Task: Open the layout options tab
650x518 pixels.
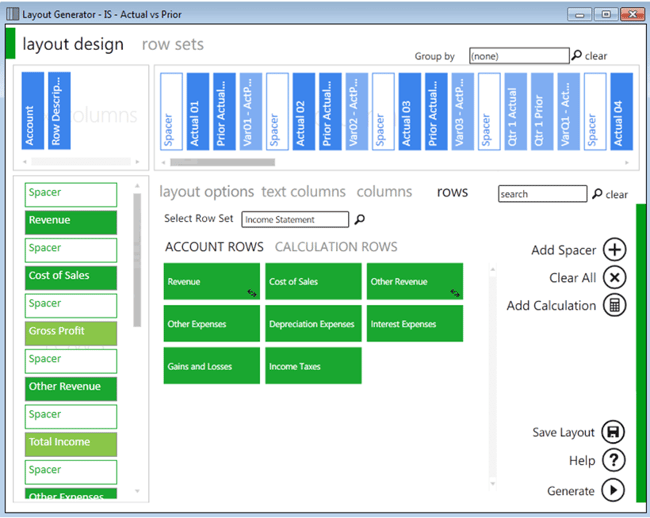Action: point(206,191)
